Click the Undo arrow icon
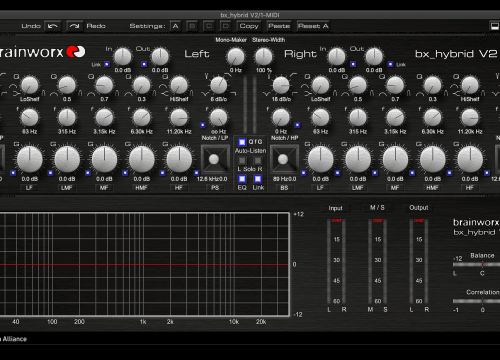 click(x=53, y=26)
